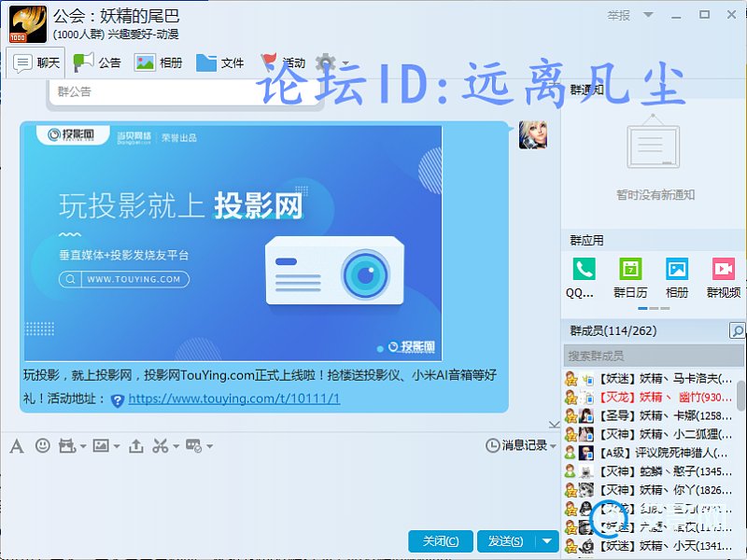This screenshot has width=747, height=560.
Task: Open the 相册 app in group apps
Action: click(x=677, y=277)
